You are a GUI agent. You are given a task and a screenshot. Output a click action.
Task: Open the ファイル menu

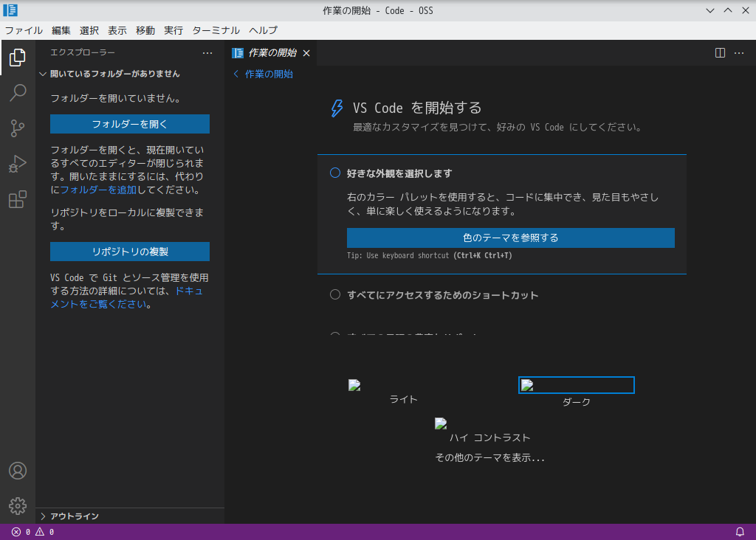point(24,30)
